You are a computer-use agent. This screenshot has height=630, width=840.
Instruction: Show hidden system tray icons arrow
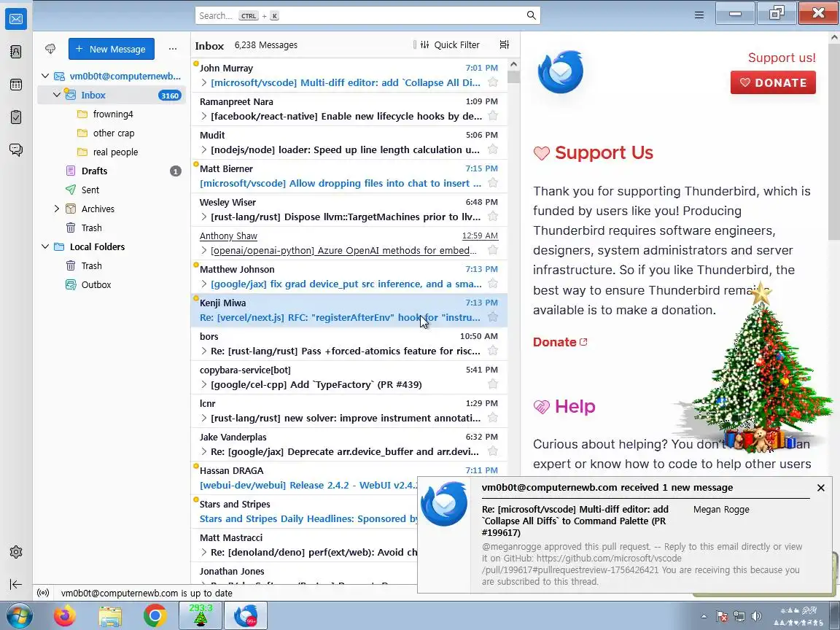pyautogui.click(x=704, y=616)
